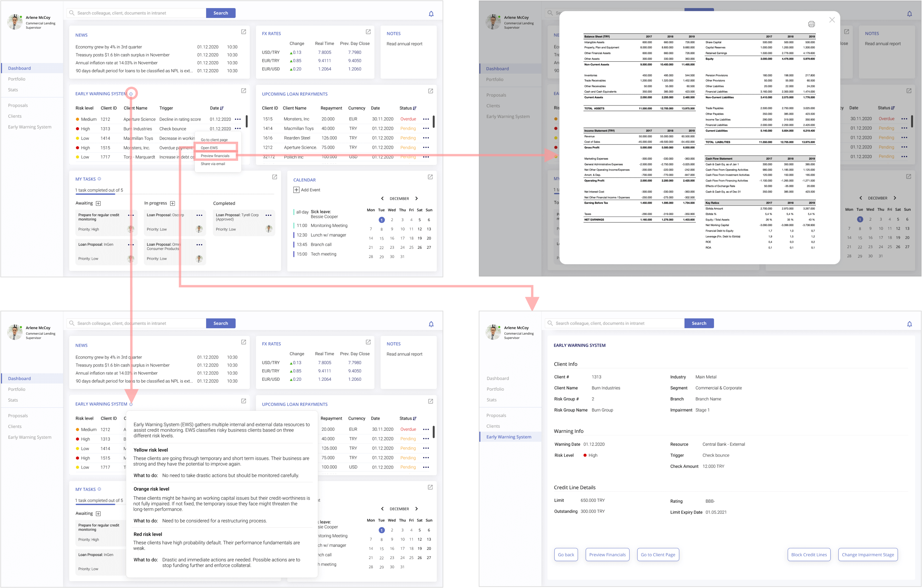
Task: Open row menu for Aperture Science EWS alert, top-left
Action: tap(238, 119)
